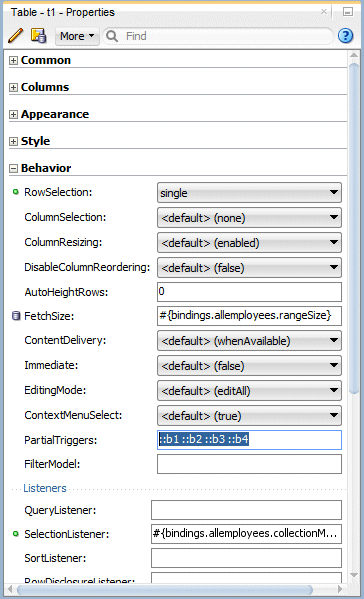The height and width of the screenshot is (599, 364).
Task: Open the ContentDelivery dropdown
Action: click(x=249, y=341)
